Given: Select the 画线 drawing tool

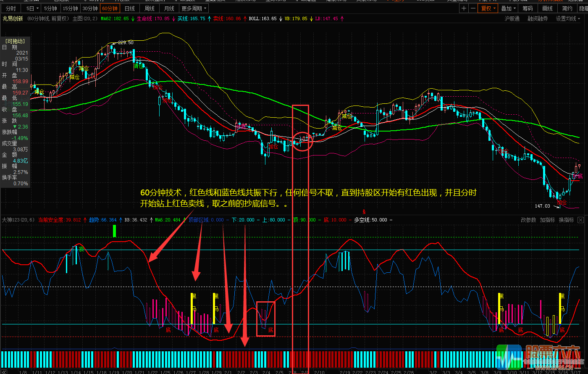Looking at the screenshot, I should (x=547, y=8).
